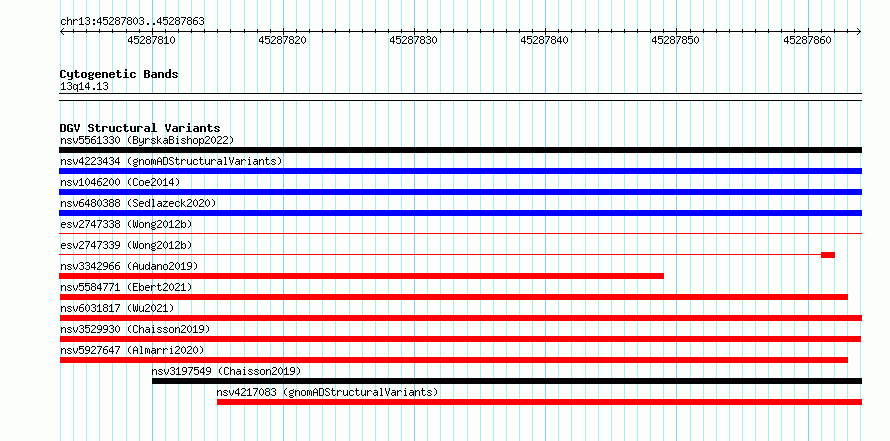The image size is (890, 441).
Task: Click the right arrow end of the ruler
Action: [x=859, y=31]
